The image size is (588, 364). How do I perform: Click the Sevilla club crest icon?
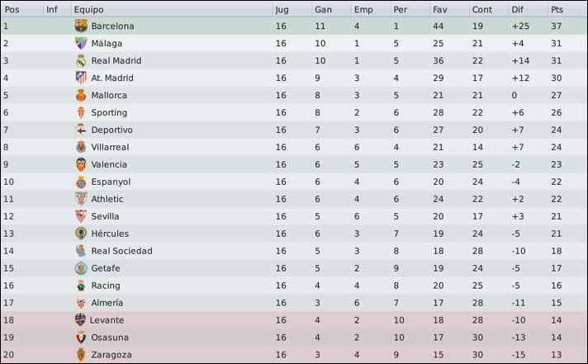click(81, 216)
